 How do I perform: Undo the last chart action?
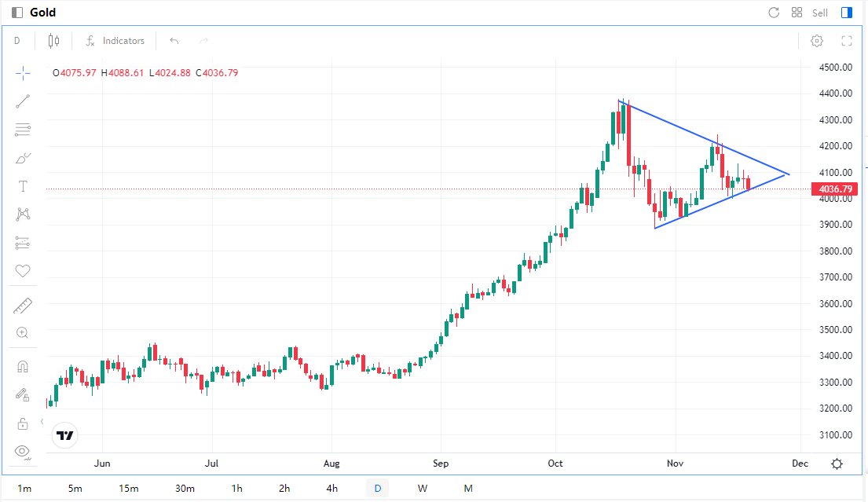tap(174, 41)
